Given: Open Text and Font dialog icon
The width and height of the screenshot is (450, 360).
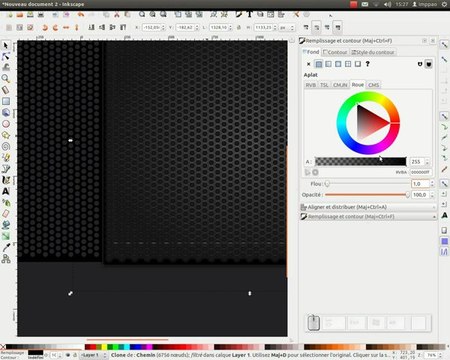Looking at the screenshot, I should 249,15.
